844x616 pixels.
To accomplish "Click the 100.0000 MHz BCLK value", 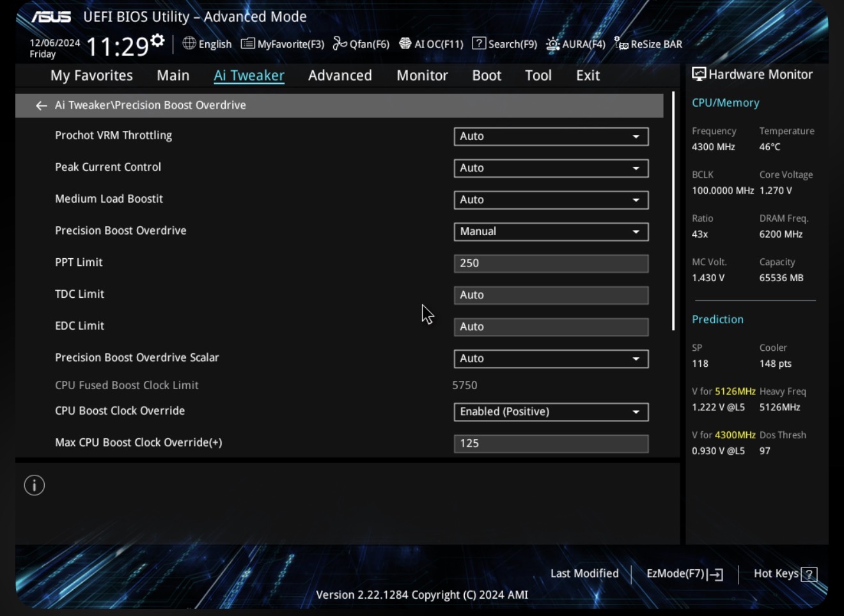I will coord(723,190).
